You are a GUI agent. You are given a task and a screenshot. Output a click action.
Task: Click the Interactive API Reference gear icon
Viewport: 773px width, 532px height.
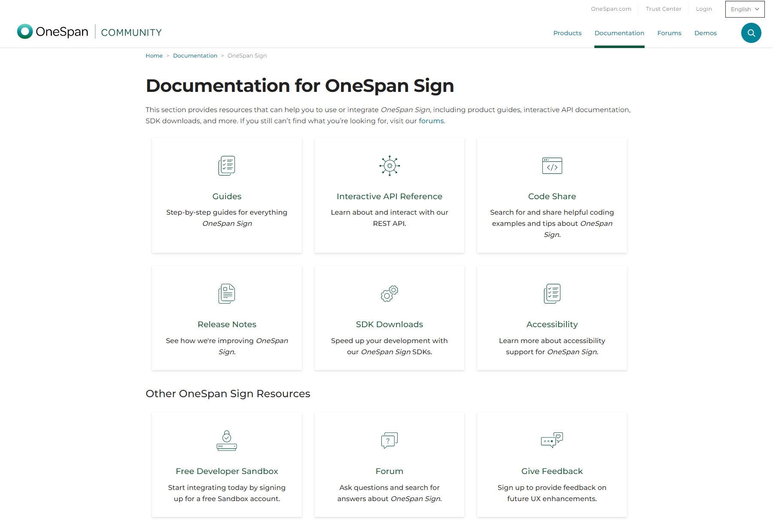point(390,166)
